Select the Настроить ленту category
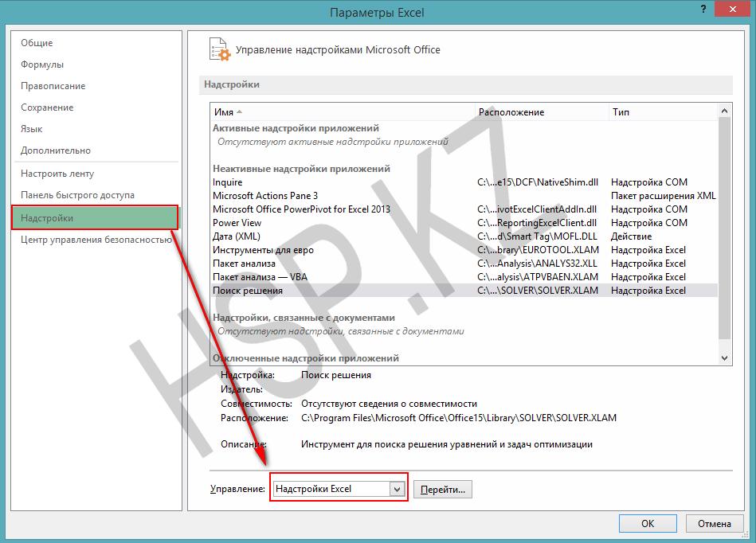 [x=57, y=174]
